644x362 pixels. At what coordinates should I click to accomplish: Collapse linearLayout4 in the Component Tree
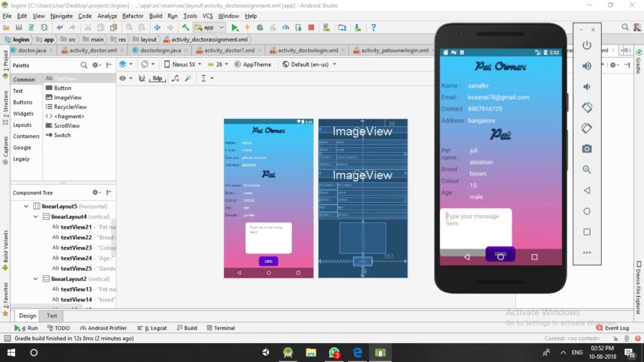point(36,216)
